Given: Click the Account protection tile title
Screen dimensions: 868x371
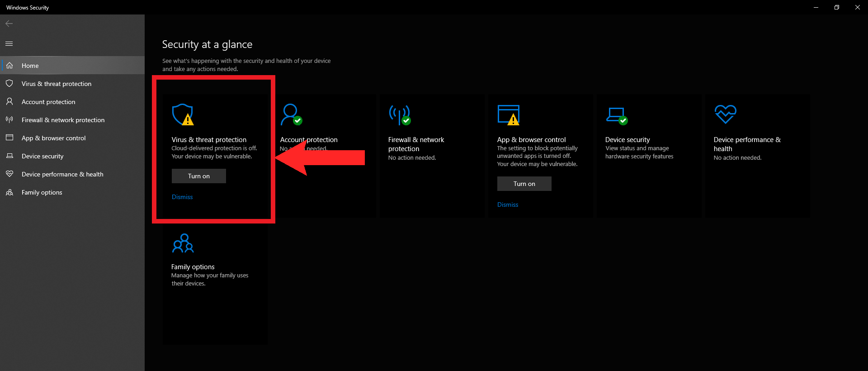Looking at the screenshot, I should [x=309, y=140].
